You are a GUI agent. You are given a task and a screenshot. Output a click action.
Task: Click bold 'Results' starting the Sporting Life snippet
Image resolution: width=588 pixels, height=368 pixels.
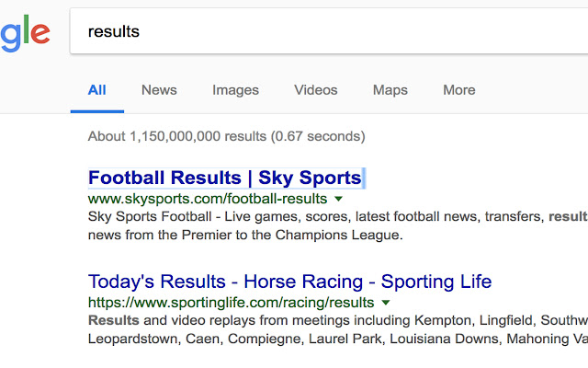tap(114, 321)
